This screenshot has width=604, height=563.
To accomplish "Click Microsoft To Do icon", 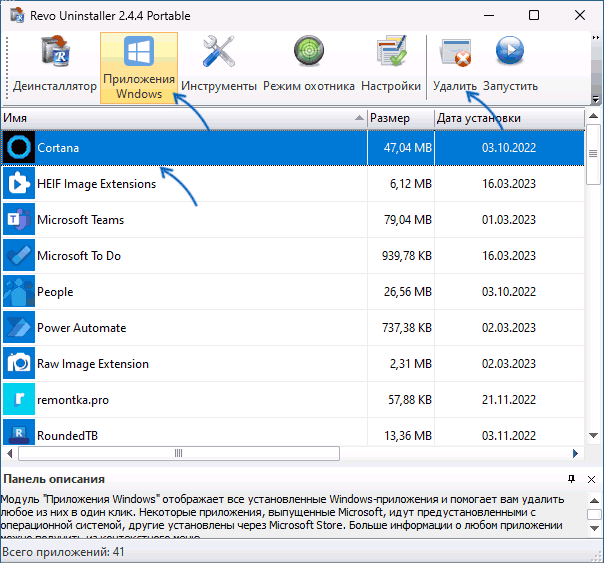I will pyautogui.click(x=19, y=256).
